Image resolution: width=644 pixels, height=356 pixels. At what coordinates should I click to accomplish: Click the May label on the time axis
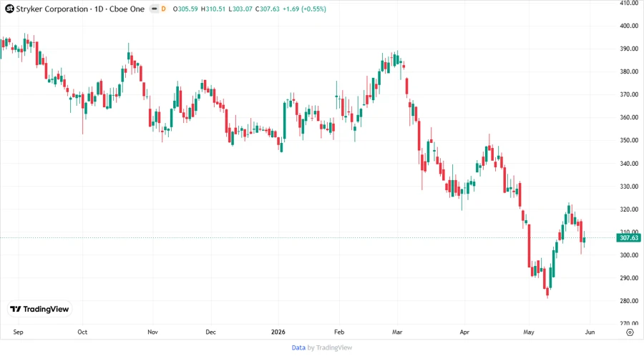pyautogui.click(x=529, y=332)
